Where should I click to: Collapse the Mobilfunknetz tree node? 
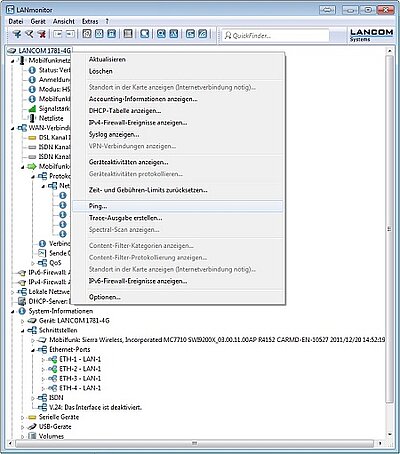pyautogui.click(x=13, y=61)
